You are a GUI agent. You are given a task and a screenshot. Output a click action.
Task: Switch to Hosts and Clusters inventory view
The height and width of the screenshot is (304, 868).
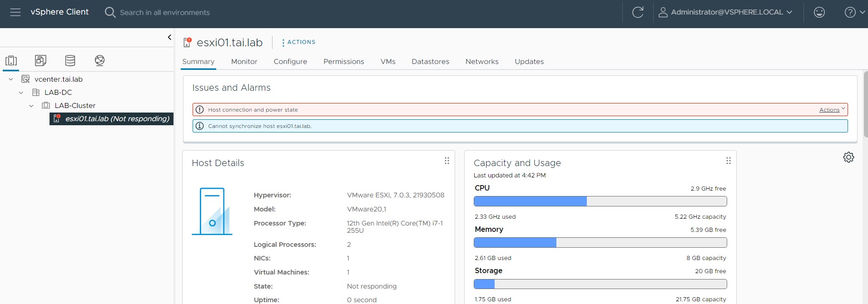pyautogui.click(x=11, y=60)
